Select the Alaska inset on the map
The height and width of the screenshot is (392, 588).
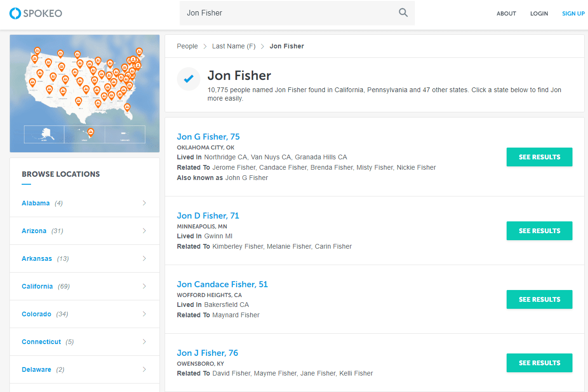[x=44, y=134]
